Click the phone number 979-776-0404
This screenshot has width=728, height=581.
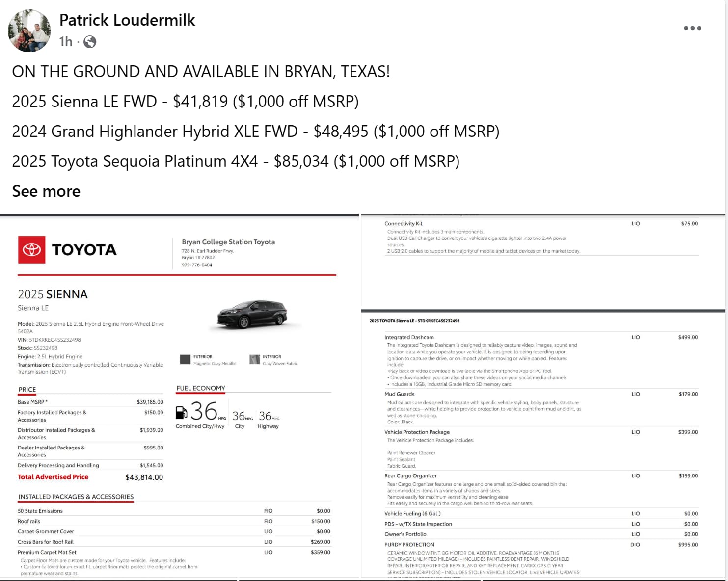(x=197, y=265)
